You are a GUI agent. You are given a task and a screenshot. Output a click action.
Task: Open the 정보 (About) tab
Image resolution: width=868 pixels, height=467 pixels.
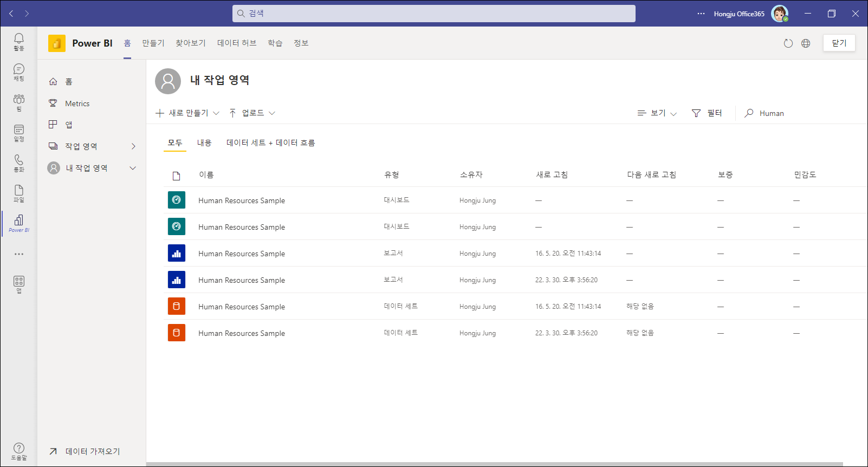pyautogui.click(x=301, y=43)
